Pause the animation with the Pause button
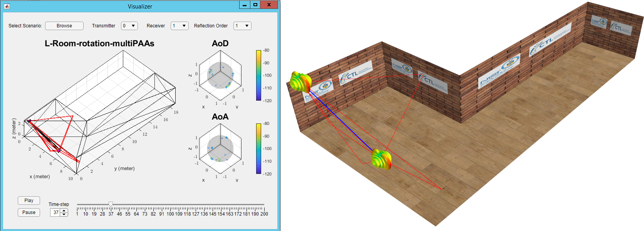Screen dimensions: 644x231 (29, 212)
